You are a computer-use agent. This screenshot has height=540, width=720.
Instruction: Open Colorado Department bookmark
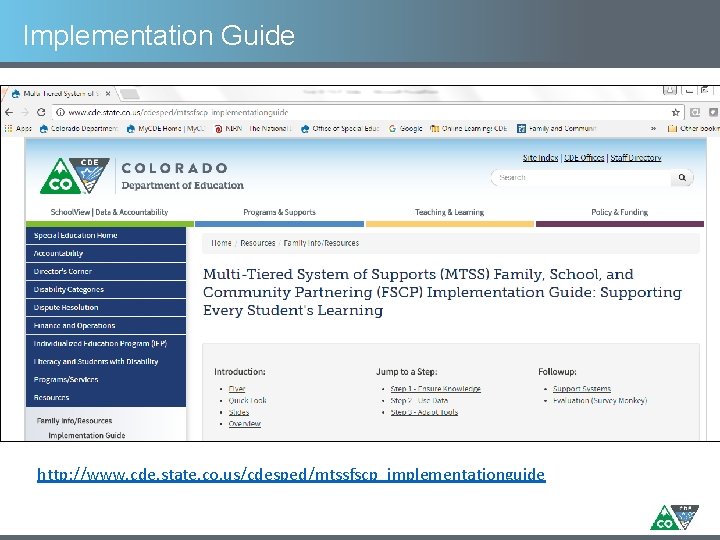pos(79,129)
